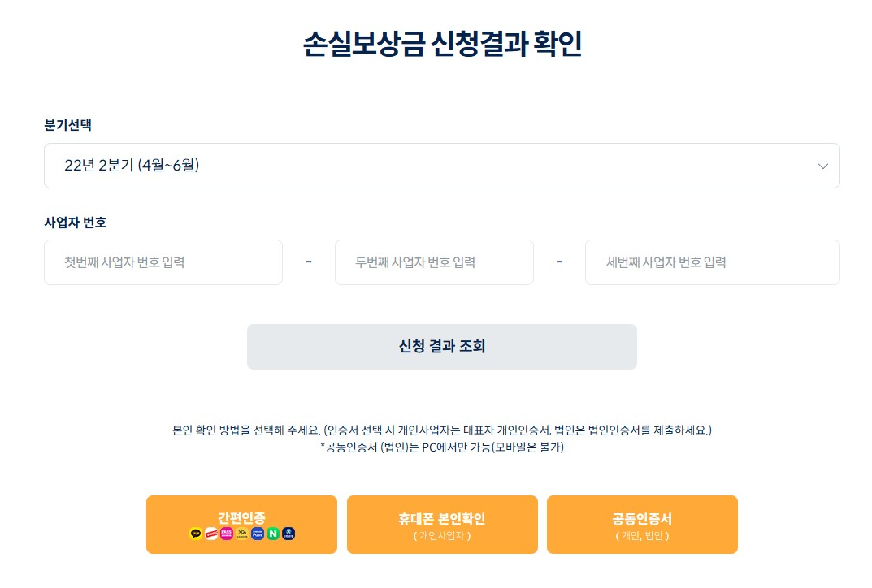
Task: Select the PAYCO authentication icon
Action: (x=210, y=534)
